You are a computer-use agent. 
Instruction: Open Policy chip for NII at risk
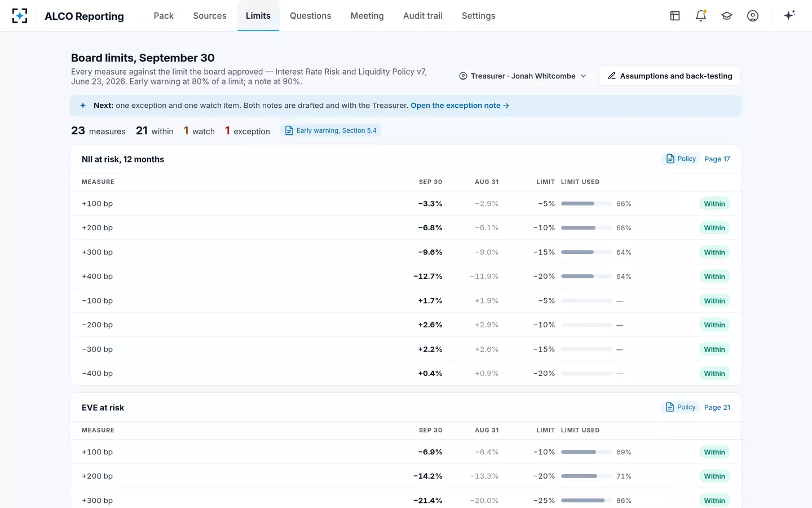[681, 159]
